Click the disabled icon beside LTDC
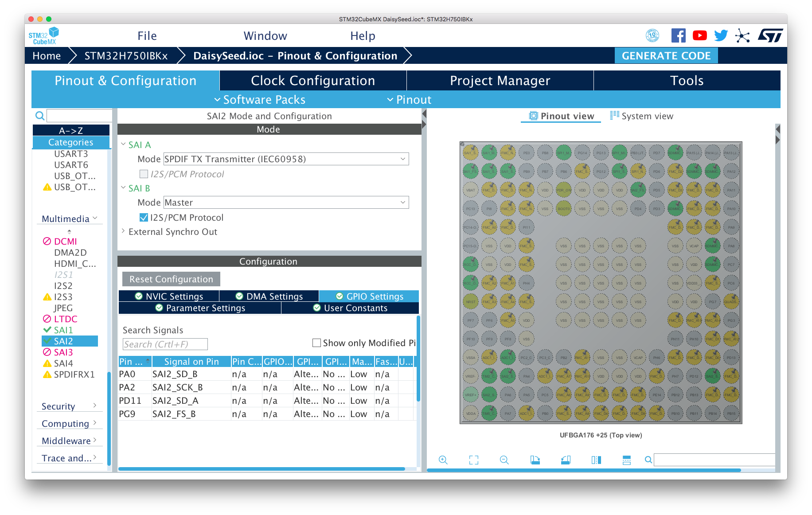This screenshot has width=812, height=515. pyautogui.click(x=47, y=319)
